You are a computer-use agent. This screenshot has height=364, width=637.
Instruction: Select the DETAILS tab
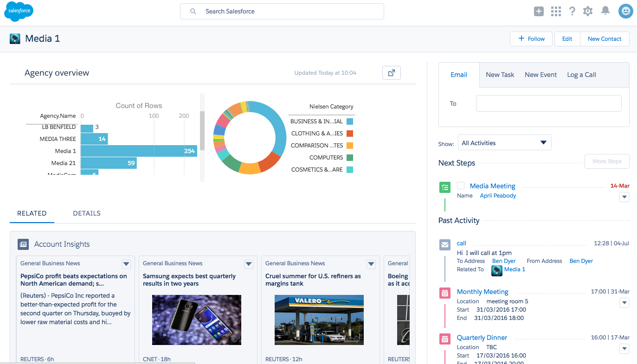point(87,213)
